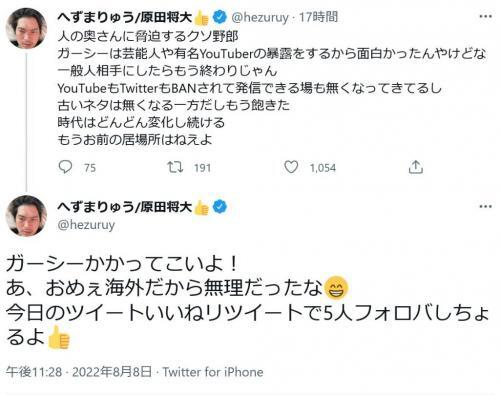This screenshot has height=395, width=500.
Task: Retweet the first tweet showing 191
Action: point(175,167)
